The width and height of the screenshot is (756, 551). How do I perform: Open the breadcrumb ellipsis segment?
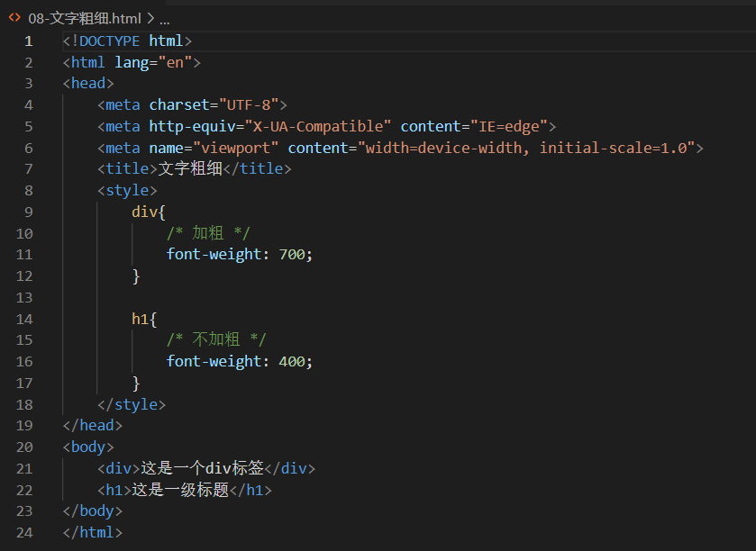click(x=164, y=20)
